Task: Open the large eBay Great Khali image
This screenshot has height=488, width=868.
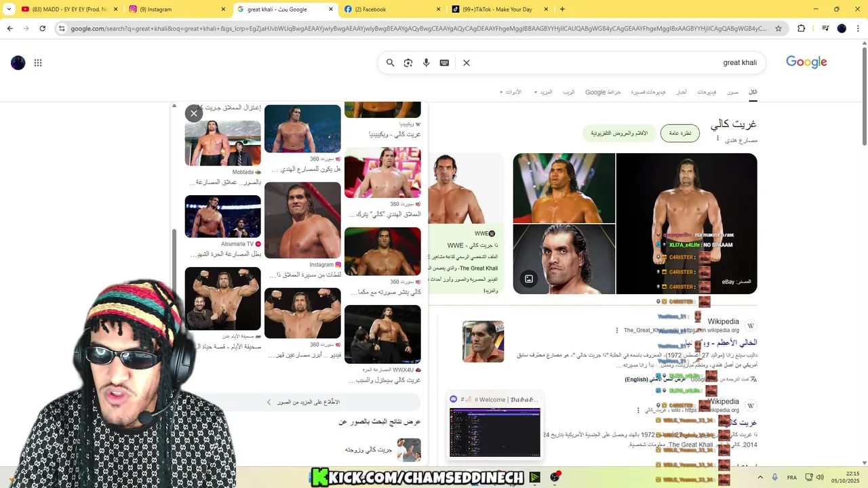Action: tap(686, 224)
